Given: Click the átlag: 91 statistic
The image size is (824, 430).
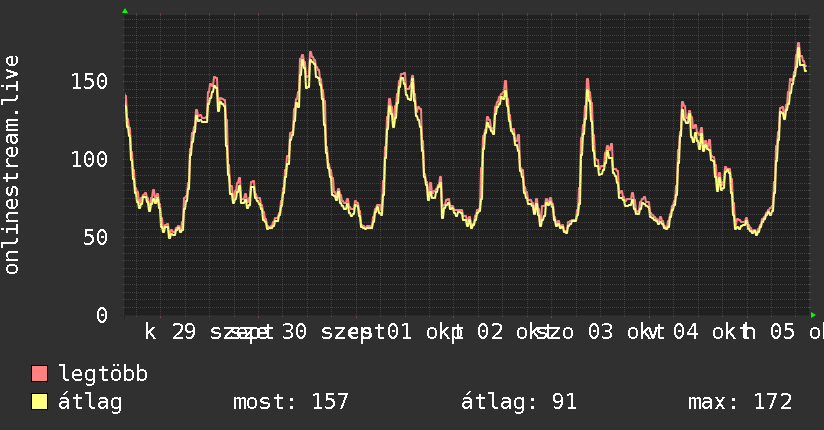Looking at the screenshot, I should [x=519, y=402].
